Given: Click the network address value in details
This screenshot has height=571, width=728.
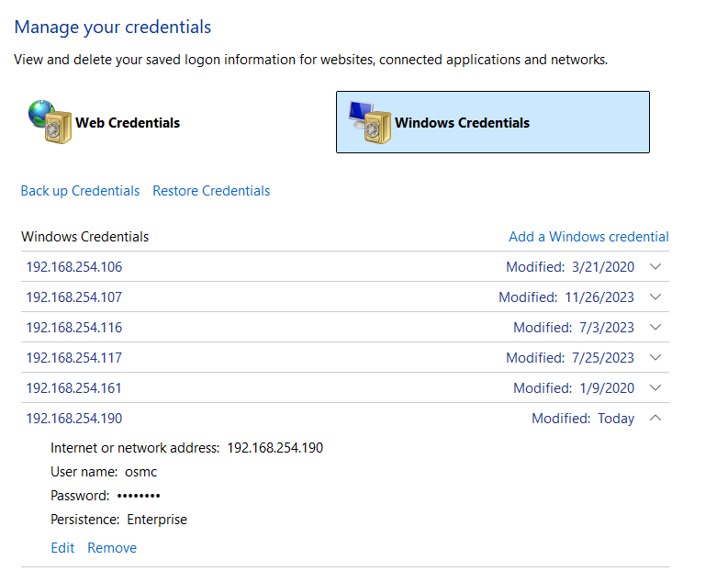Looking at the screenshot, I should pyautogui.click(x=275, y=447).
